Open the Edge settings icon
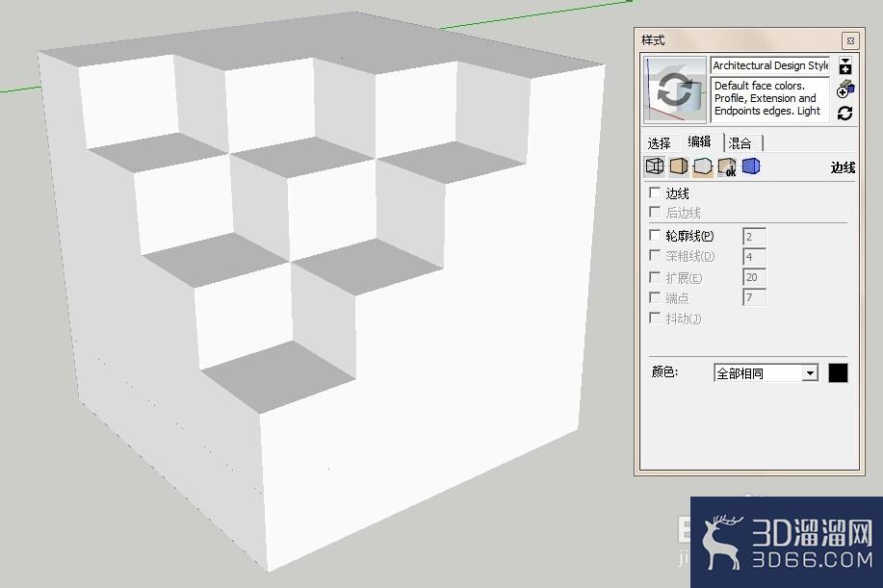Image resolution: width=883 pixels, height=588 pixels. (x=655, y=166)
